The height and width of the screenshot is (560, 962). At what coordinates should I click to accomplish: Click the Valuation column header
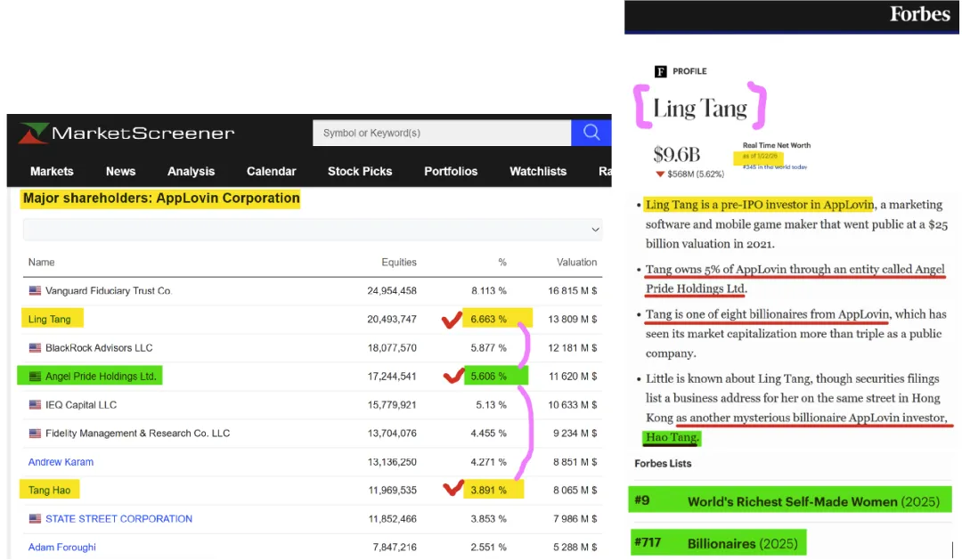point(576,262)
